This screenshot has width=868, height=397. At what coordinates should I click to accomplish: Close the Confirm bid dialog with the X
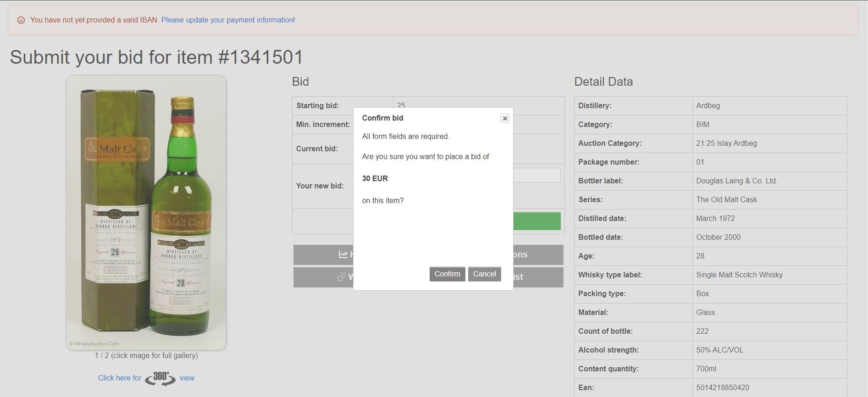pyautogui.click(x=504, y=118)
